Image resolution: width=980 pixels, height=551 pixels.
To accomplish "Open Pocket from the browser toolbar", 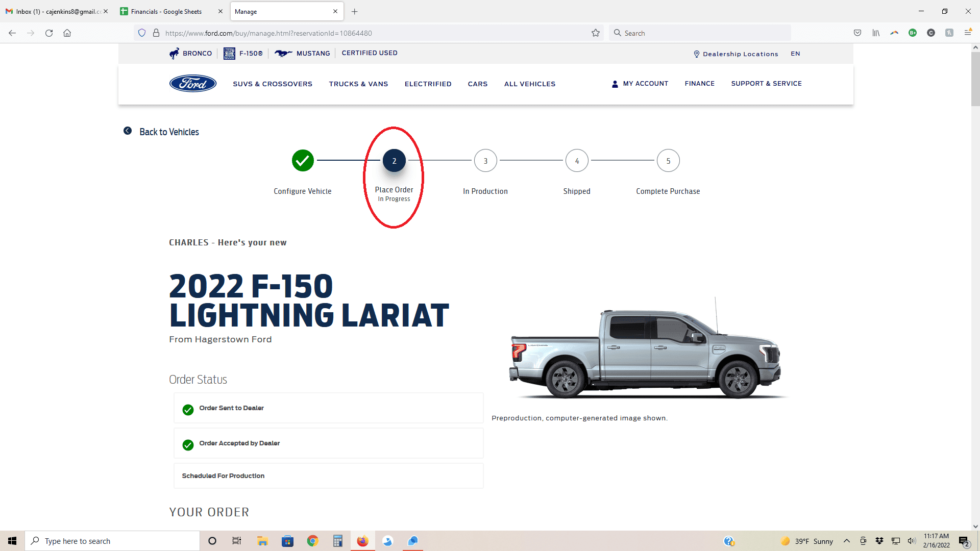I will point(857,33).
